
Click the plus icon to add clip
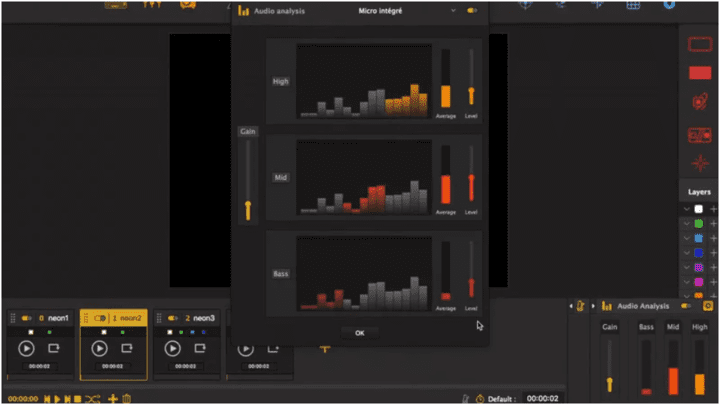tap(112, 399)
